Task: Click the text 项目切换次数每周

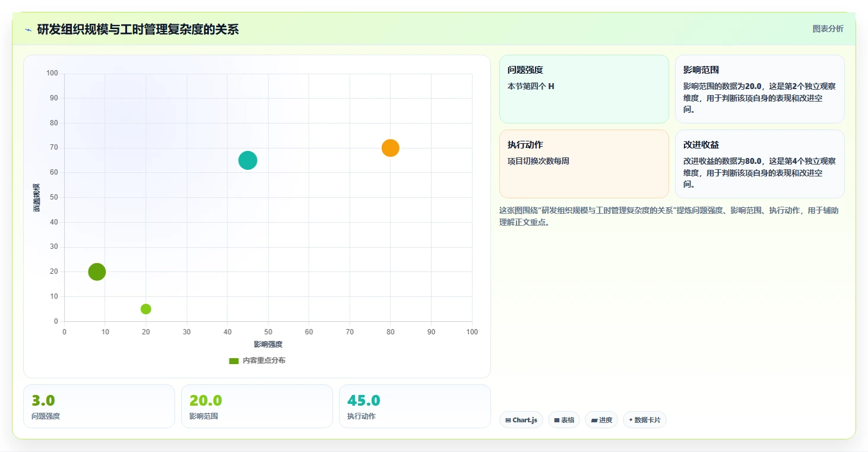Action: (538, 161)
